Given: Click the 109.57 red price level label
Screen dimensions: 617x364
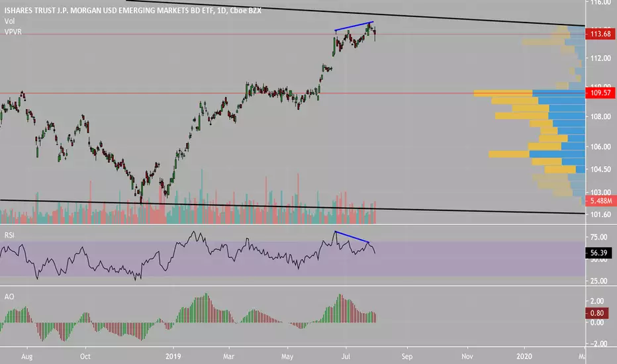Looking at the screenshot, I should [600, 93].
